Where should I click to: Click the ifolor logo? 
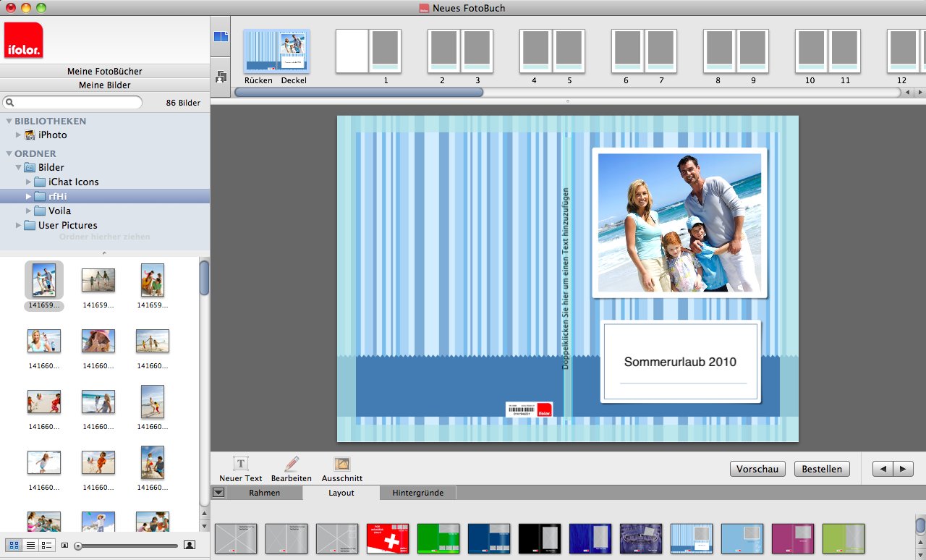[x=23, y=40]
